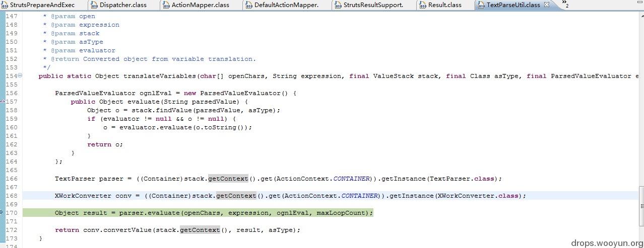Open the Result.class tab
The image size is (644, 248).
click(444, 5)
